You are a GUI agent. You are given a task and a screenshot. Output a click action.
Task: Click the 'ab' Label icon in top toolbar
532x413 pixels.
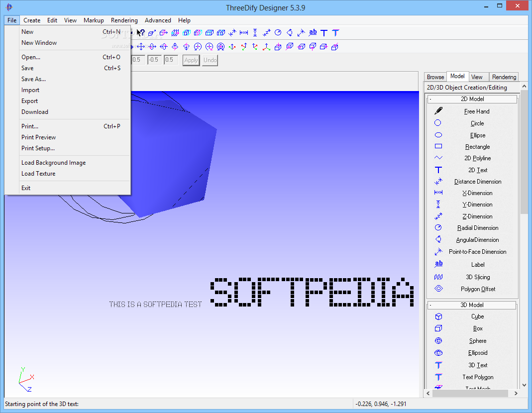click(x=313, y=32)
